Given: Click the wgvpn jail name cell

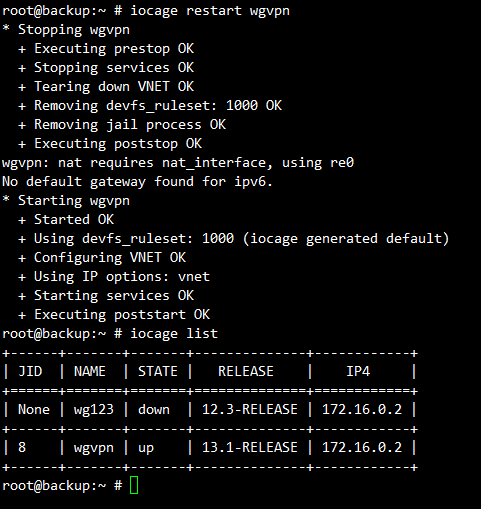Looking at the screenshot, I should [x=94, y=448].
